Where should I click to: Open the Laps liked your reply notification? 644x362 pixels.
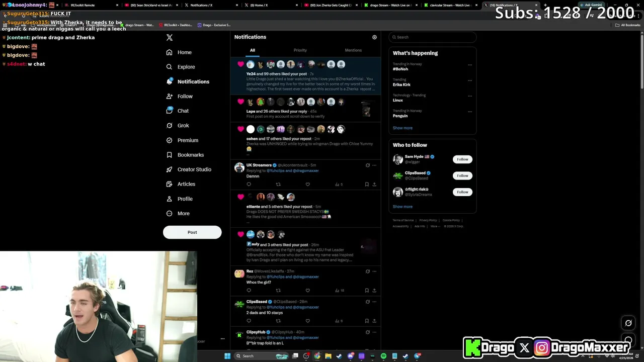coord(306,108)
